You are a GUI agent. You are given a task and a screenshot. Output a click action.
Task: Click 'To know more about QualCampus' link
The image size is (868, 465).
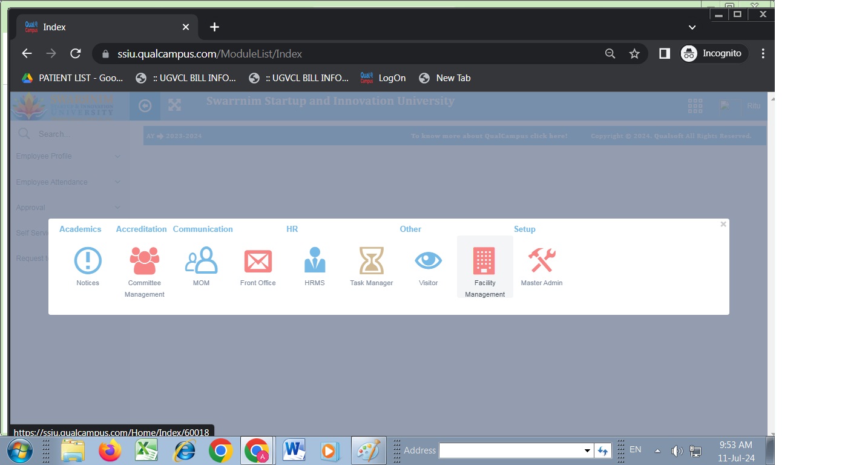point(489,136)
